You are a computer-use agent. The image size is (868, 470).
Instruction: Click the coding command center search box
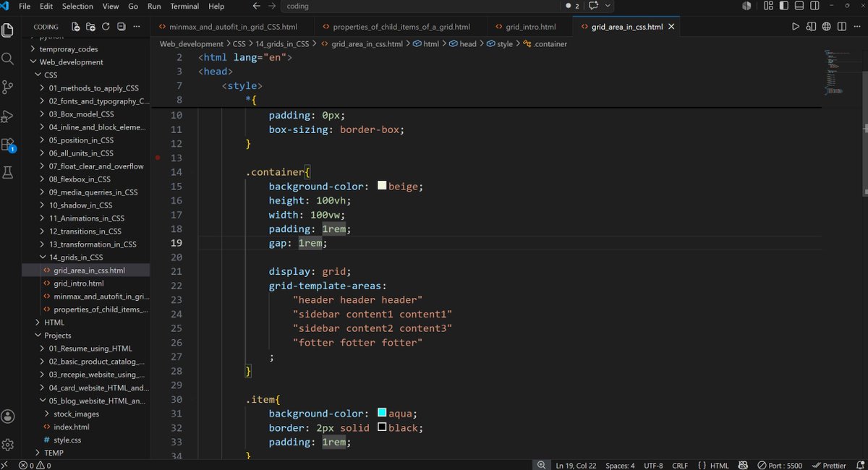tap(421, 6)
